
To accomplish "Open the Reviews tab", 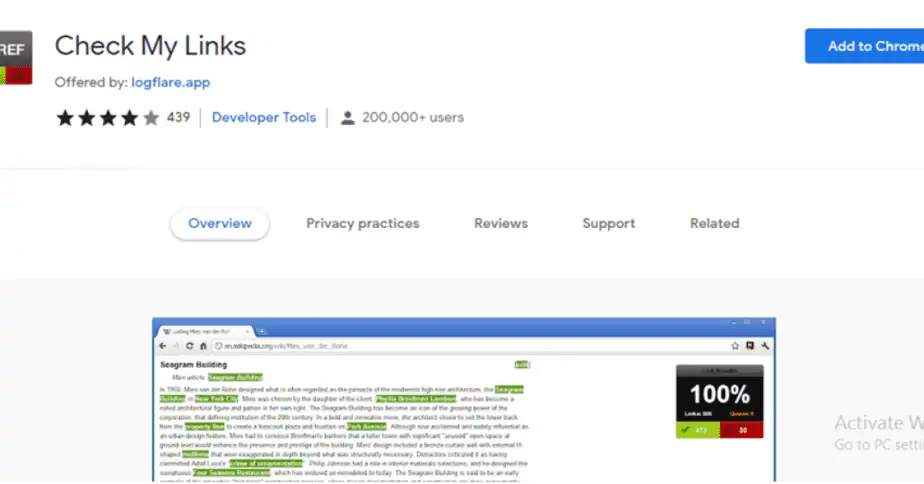I will click(500, 224).
